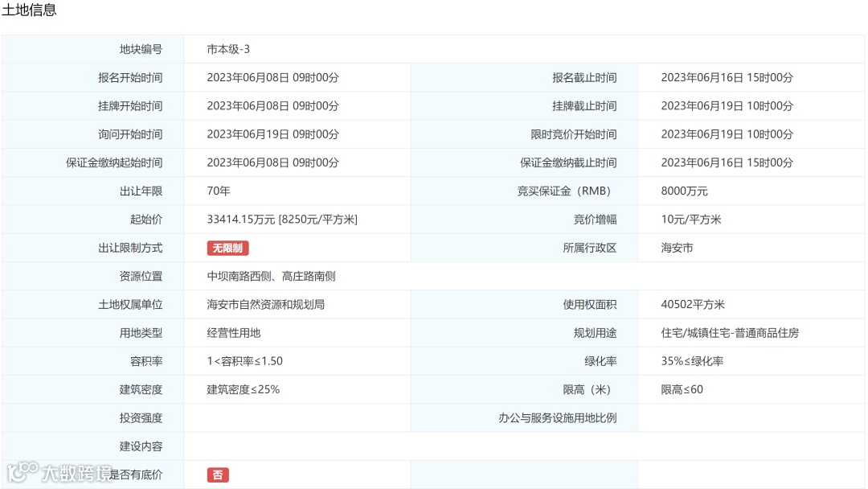Click the 竞买保证金（RMB）label
The height and width of the screenshot is (489, 868).
pyautogui.click(x=567, y=191)
